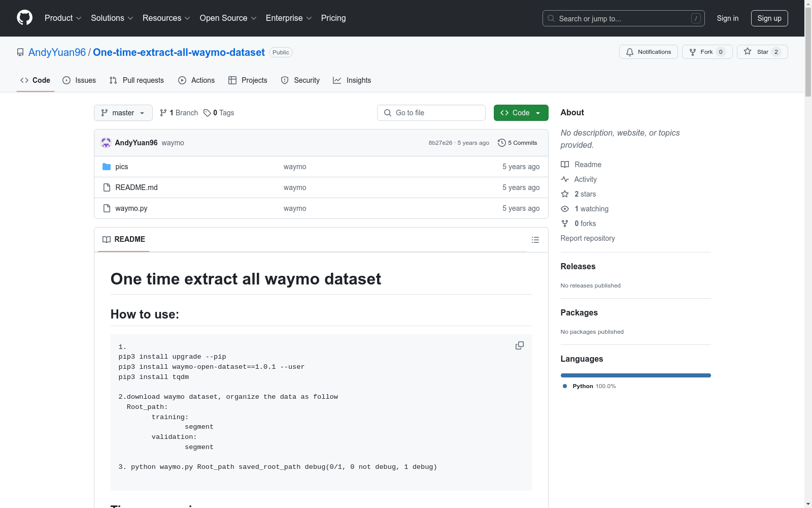Click the Sign in link
The image size is (812, 508).
pyautogui.click(x=727, y=18)
